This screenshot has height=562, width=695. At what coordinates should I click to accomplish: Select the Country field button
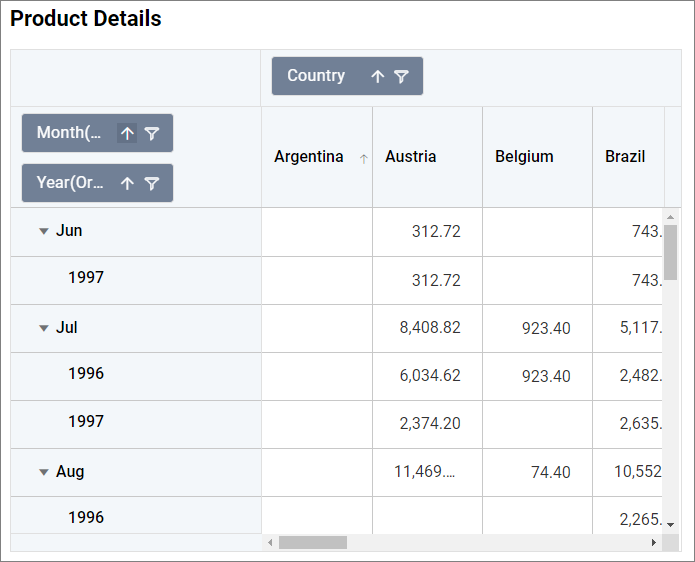point(316,76)
